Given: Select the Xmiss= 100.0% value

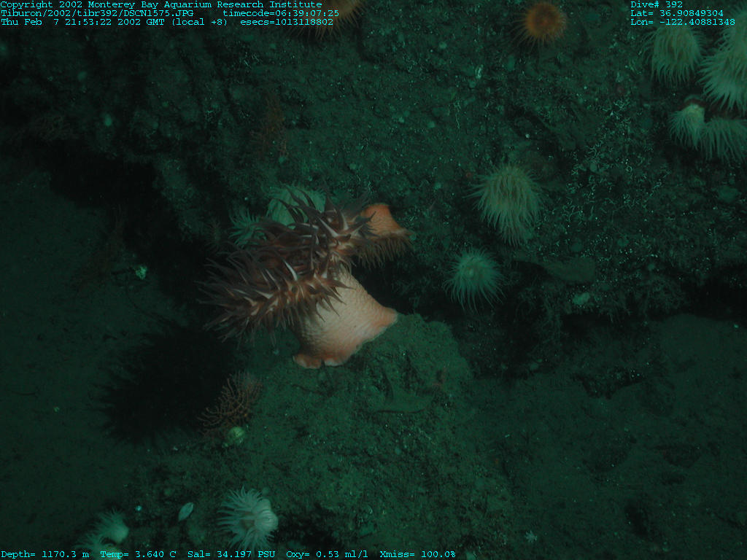Looking at the screenshot, I should [417, 554].
